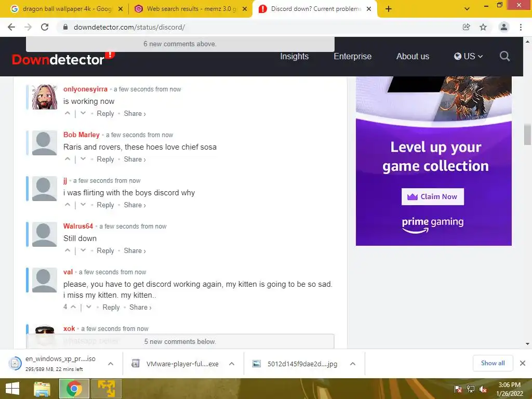Click the Downdetector logo
The height and width of the screenshot is (399, 532).
point(63,59)
